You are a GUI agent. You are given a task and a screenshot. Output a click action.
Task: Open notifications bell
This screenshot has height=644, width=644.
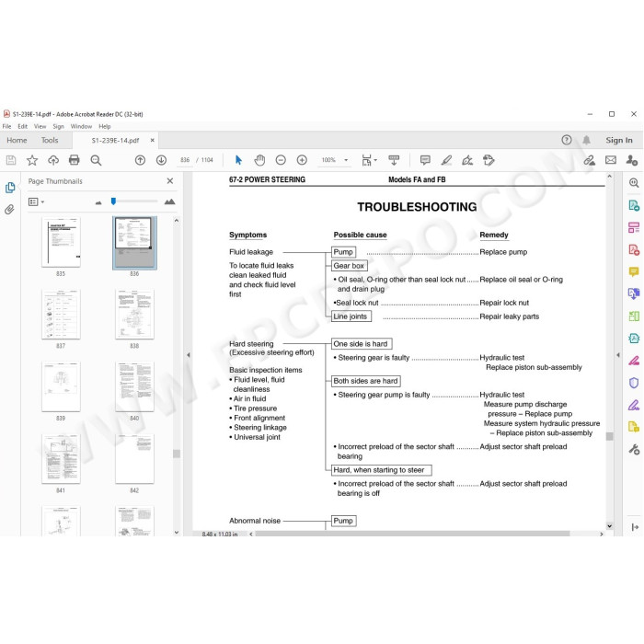(587, 140)
